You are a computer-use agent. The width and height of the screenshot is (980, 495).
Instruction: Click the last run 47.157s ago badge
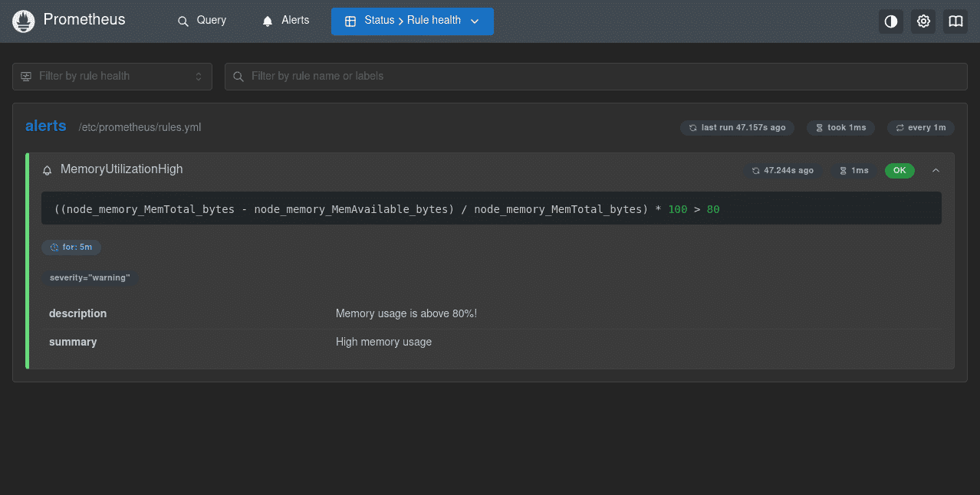point(737,128)
